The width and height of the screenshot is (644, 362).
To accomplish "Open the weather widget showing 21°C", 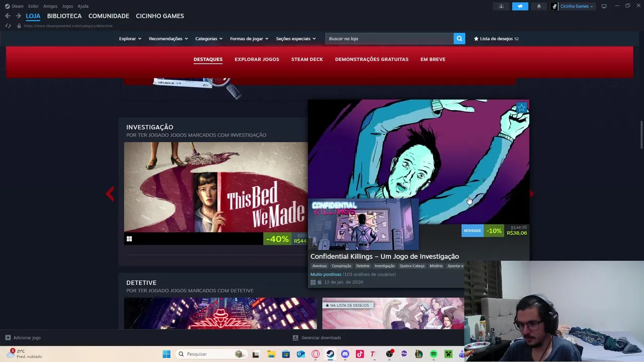I will click(x=24, y=354).
